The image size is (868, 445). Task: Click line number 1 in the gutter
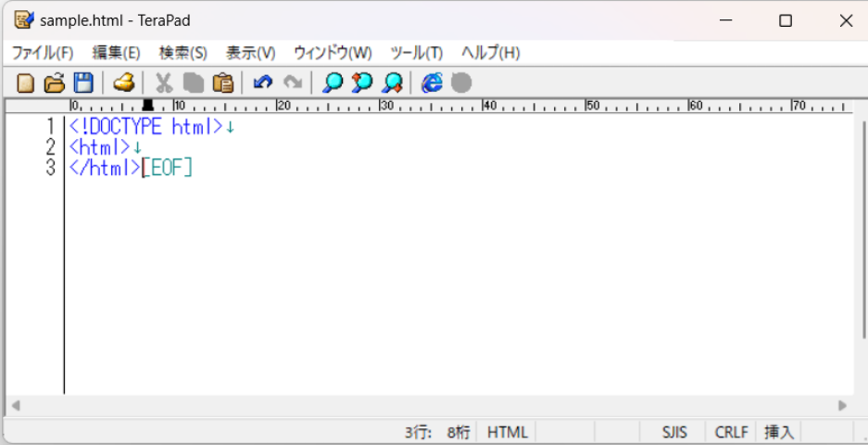(x=51, y=127)
